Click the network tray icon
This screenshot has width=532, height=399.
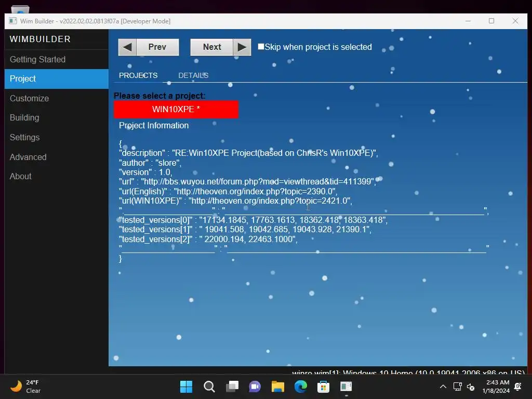point(457,387)
